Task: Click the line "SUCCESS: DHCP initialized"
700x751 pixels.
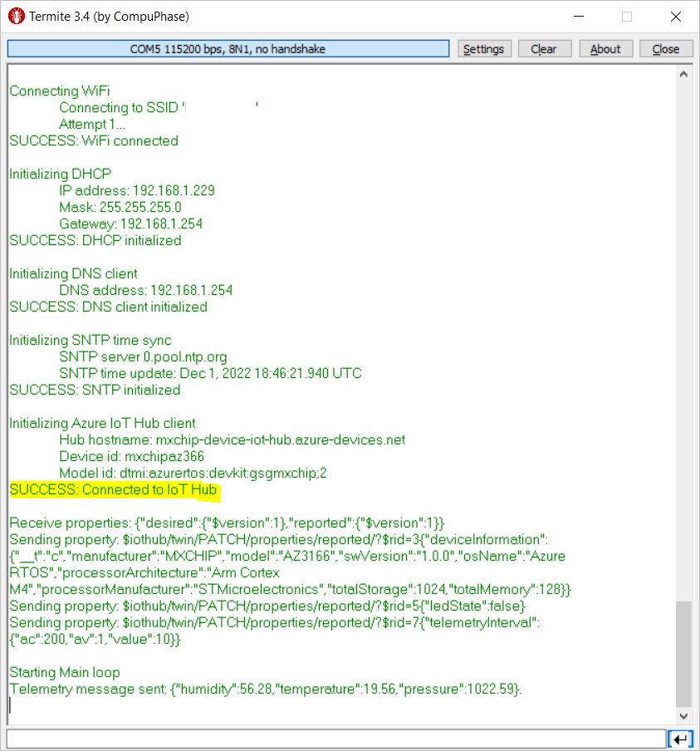Action: pyautogui.click(x=95, y=240)
